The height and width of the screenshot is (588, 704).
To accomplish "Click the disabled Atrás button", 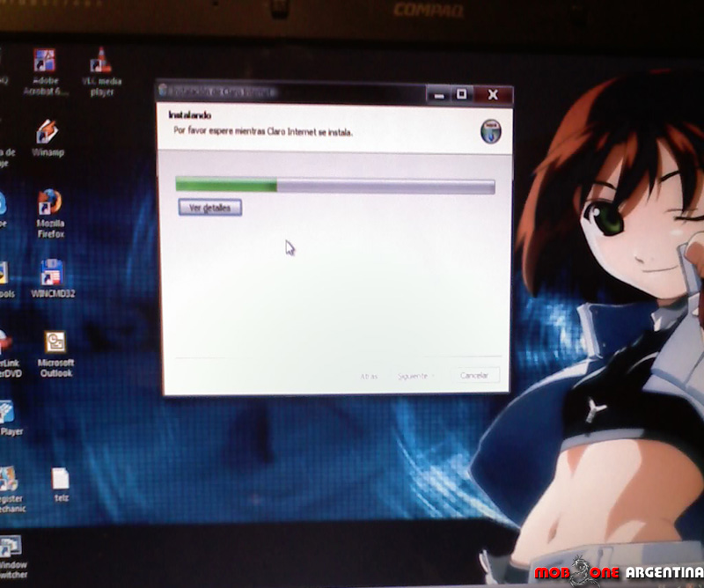I will click(368, 376).
